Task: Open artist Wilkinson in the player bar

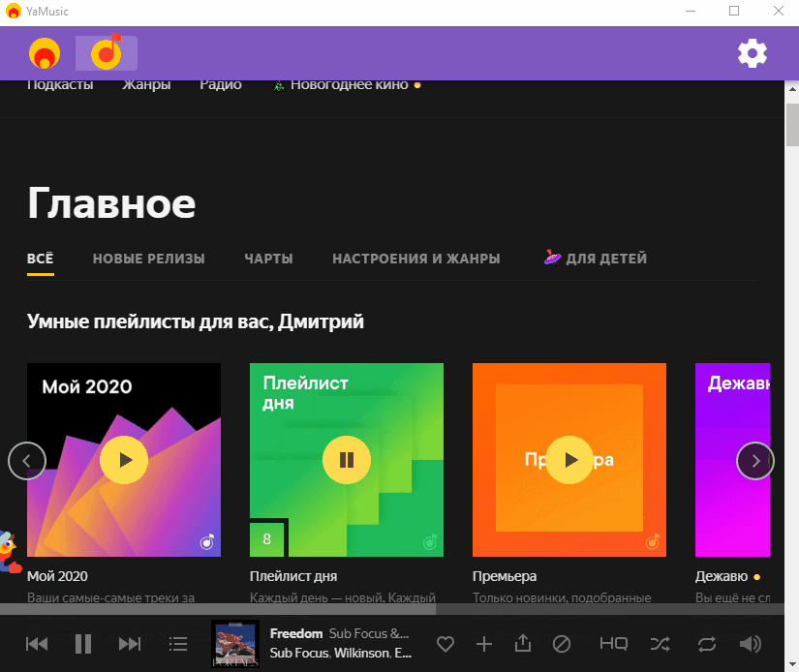Action: tap(362, 654)
